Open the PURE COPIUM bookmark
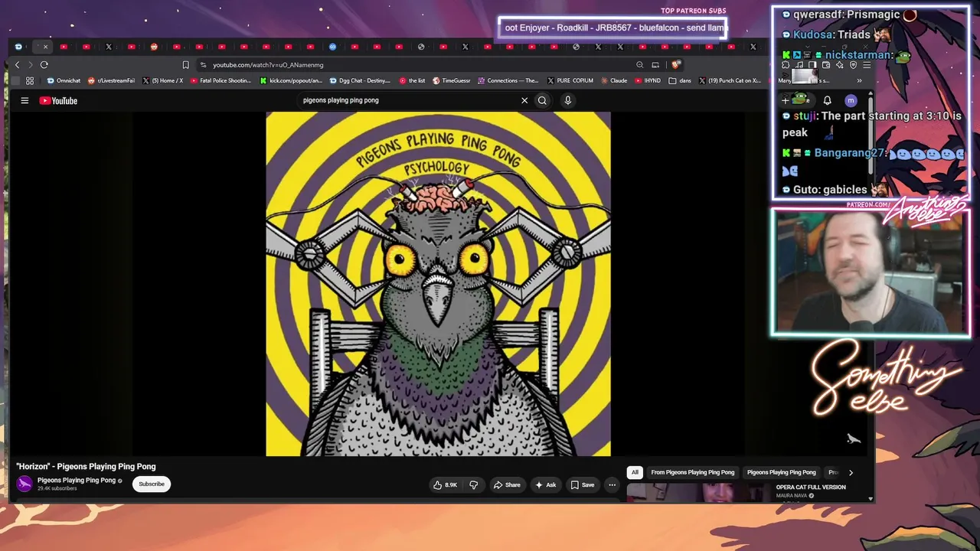The width and height of the screenshot is (980, 551). 570,80
